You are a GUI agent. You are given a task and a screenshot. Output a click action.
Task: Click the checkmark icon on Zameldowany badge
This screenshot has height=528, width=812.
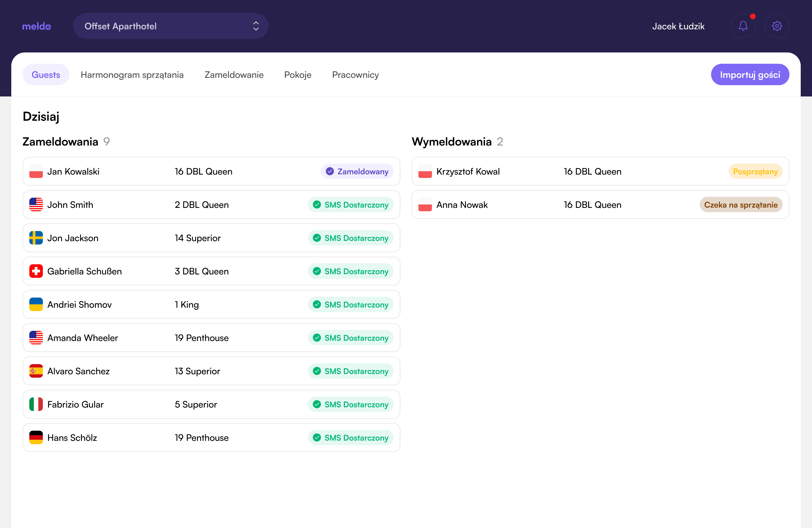pyautogui.click(x=329, y=171)
